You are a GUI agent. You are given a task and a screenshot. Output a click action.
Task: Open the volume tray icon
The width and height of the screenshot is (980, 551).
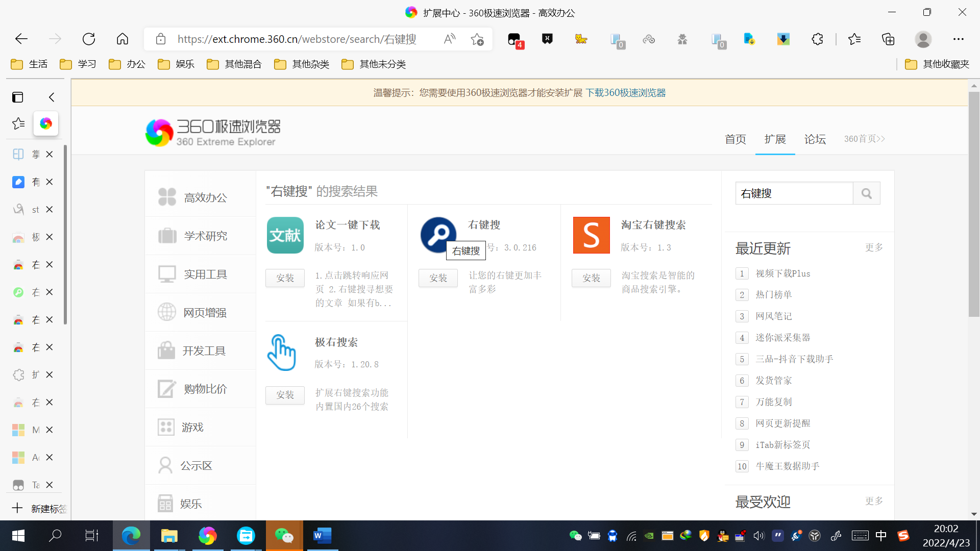pos(759,536)
